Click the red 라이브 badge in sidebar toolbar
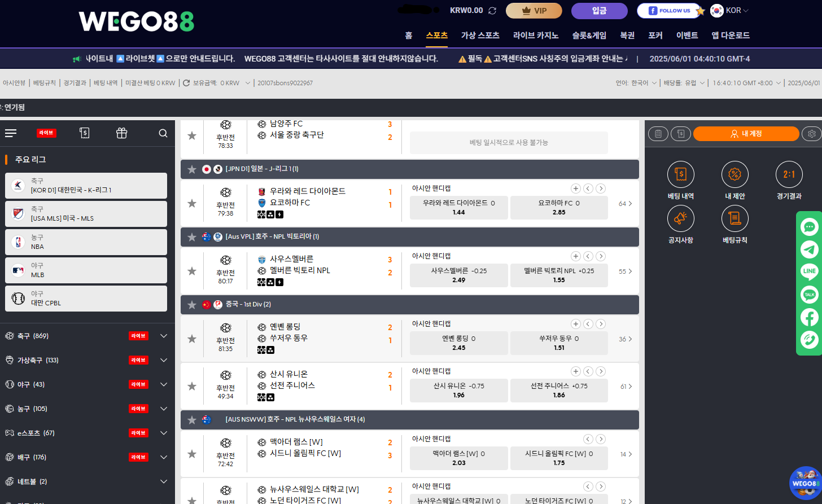Screen dimensions: 822x504 click(x=46, y=133)
